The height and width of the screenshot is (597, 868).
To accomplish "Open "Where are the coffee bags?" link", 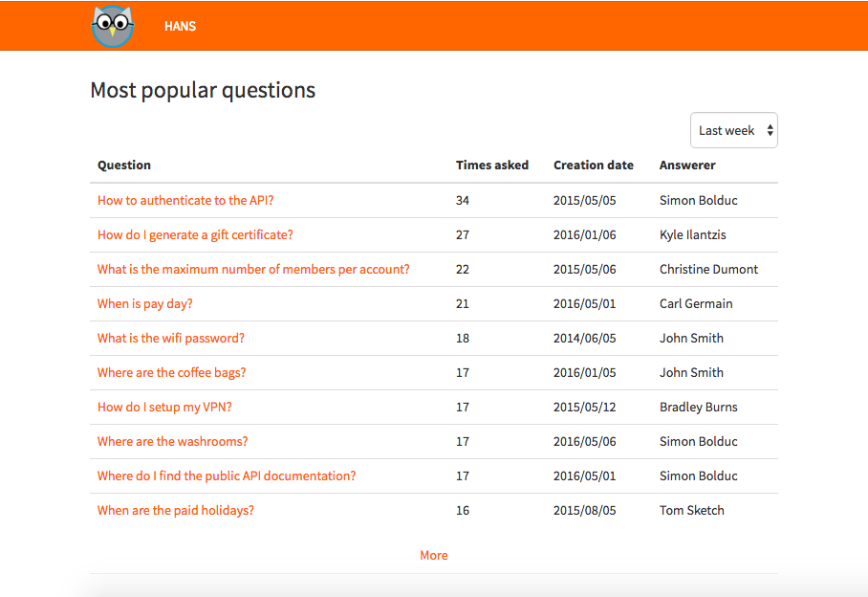I will (x=172, y=372).
